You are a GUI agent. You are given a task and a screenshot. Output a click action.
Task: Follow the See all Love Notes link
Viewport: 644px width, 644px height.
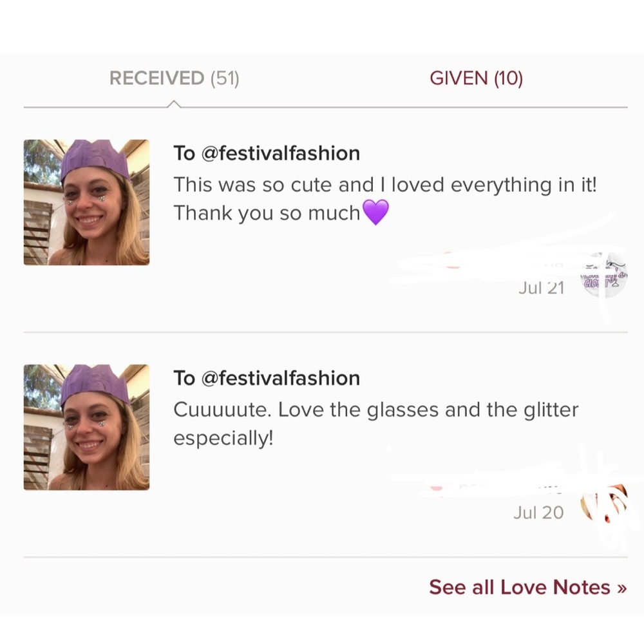tap(528, 587)
